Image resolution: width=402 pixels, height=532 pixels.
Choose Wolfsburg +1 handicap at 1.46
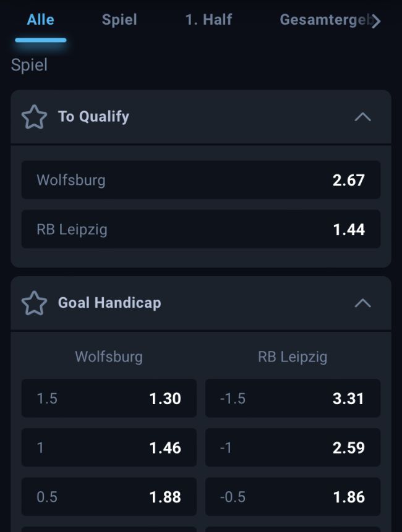point(109,448)
